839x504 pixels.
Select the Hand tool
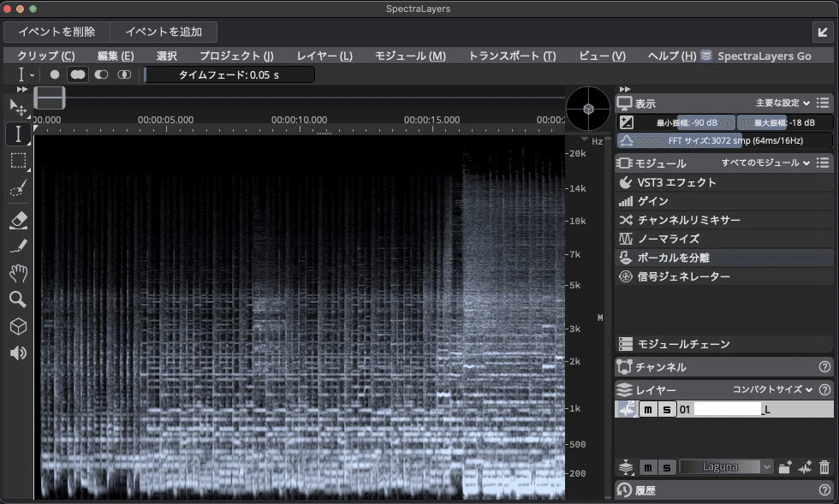coord(17,275)
